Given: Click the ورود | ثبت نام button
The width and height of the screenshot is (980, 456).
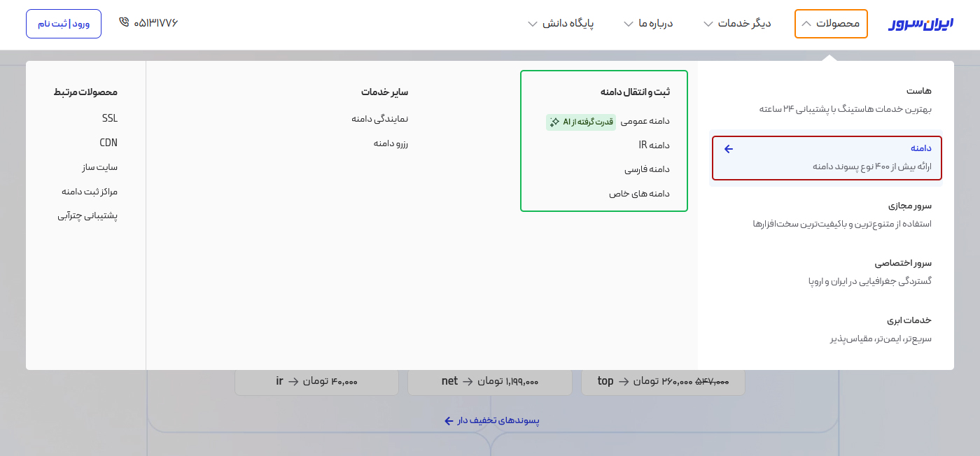Looking at the screenshot, I should (64, 24).
